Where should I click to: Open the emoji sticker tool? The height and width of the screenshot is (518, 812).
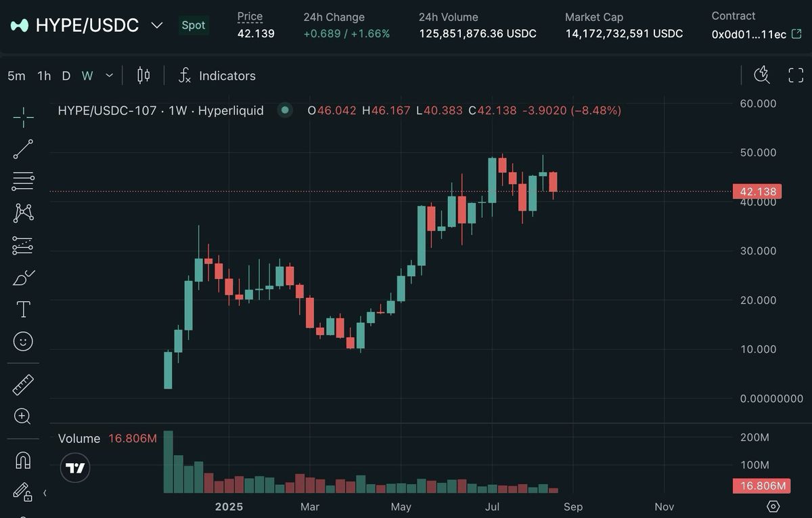click(x=23, y=341)
